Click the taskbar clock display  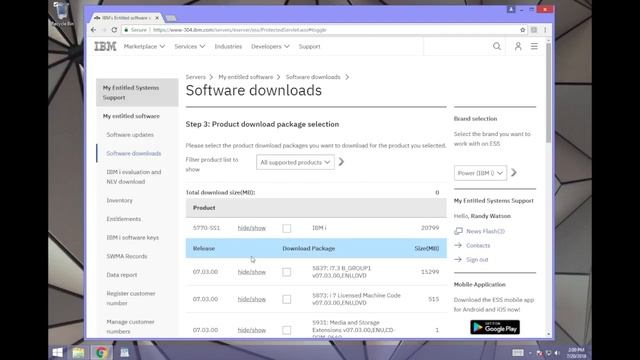(x=576, y=353)
